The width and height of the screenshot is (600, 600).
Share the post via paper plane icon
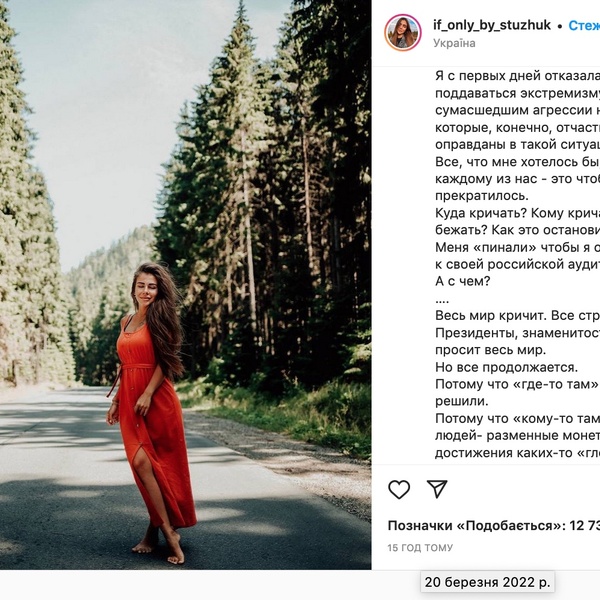[x=437, y=489]
